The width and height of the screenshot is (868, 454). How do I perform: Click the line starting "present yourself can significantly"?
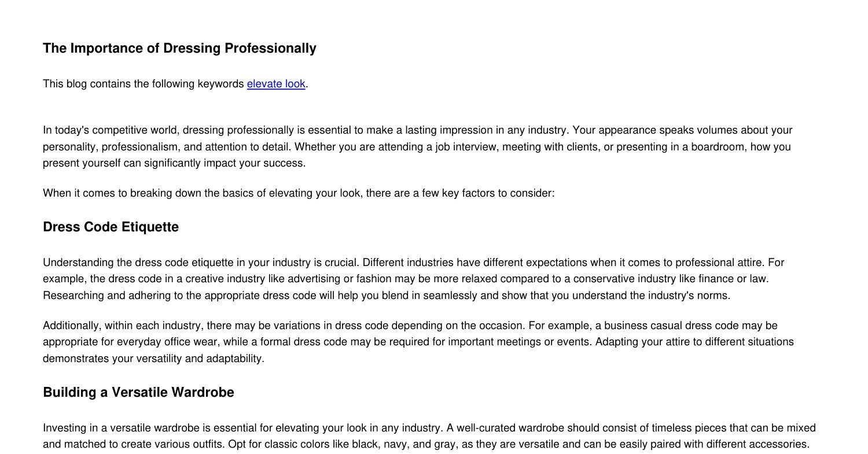click(x=174, y=163)
